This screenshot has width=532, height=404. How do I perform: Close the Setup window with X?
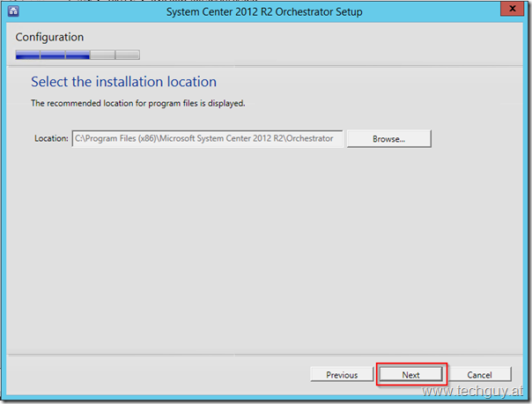coord(513,9)
